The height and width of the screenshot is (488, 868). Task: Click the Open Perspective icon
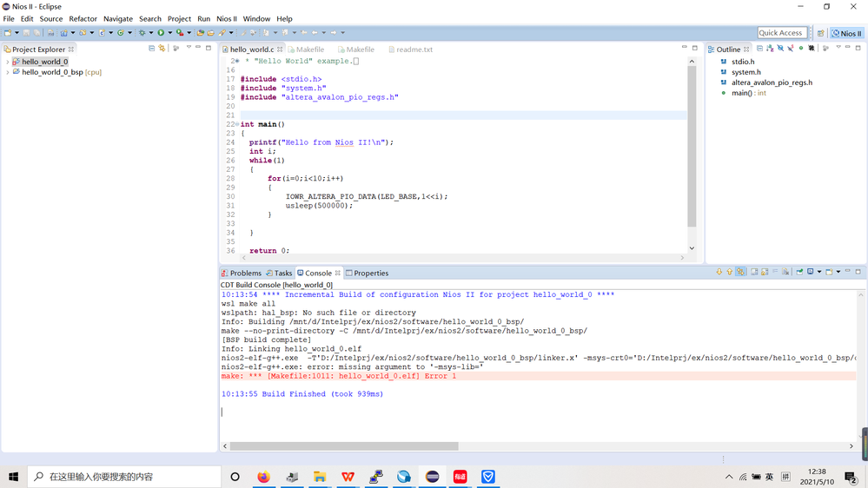[x=820, y=33]
